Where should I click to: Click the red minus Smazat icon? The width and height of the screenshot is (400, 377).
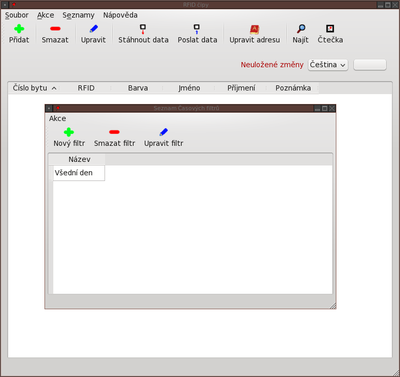coord(55,29)
